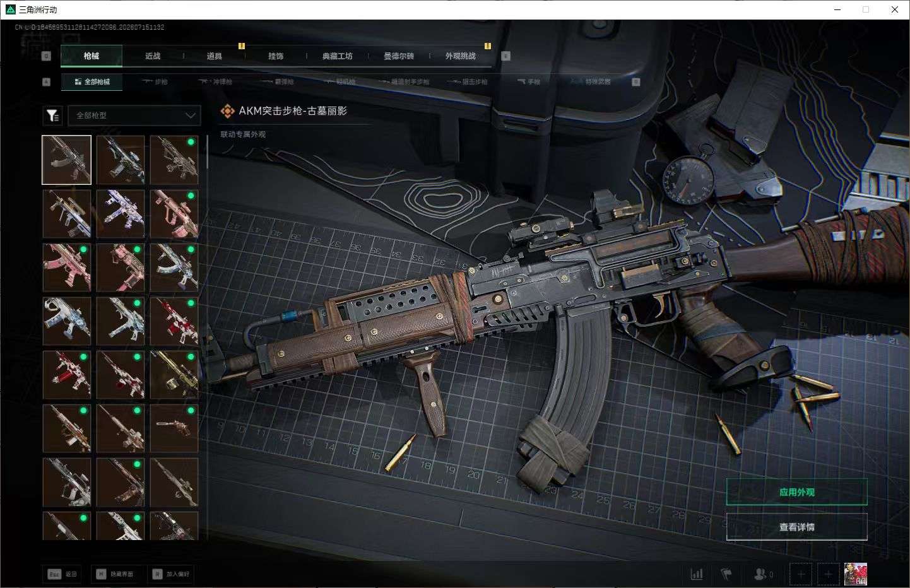910x588 pixels.
Task: Select the 曼德尔砖 tab
Action: click(x=399, y=56)
